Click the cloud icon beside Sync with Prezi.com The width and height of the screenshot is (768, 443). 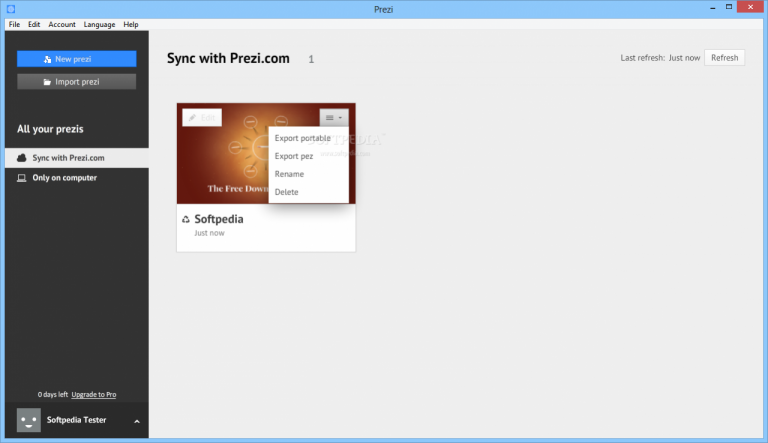click(22, 158)
